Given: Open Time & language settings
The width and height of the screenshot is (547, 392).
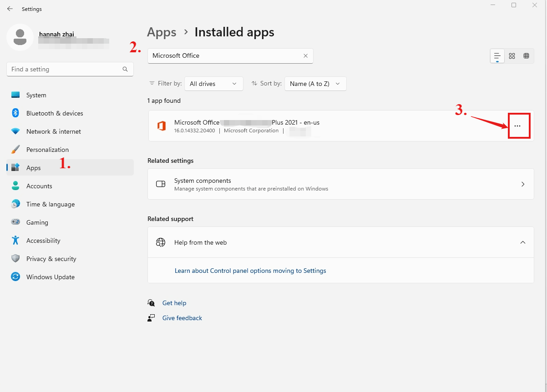Looking at the screenshot, I should (x=70, y=204).
